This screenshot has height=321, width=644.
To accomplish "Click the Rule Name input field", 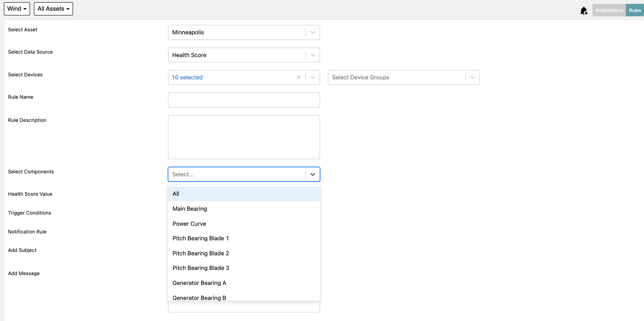I will pyautogui.click(x=244, y=100).
